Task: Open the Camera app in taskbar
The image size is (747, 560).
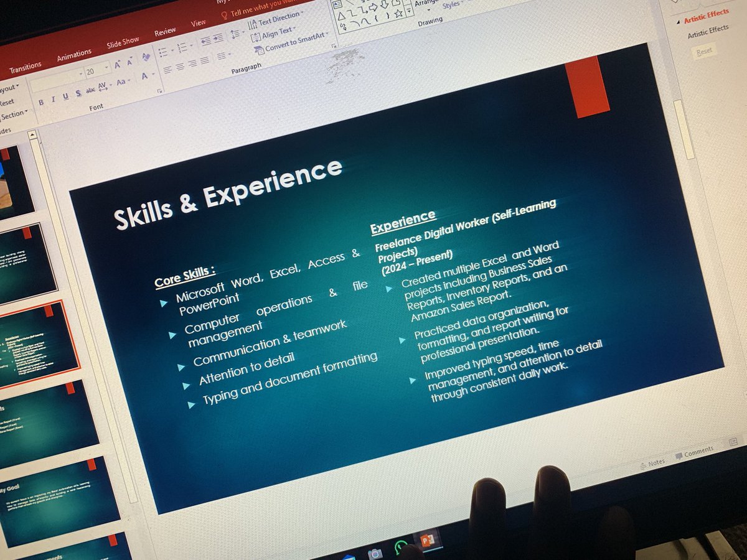Action: pyautogui.click(x=375, y=553)
